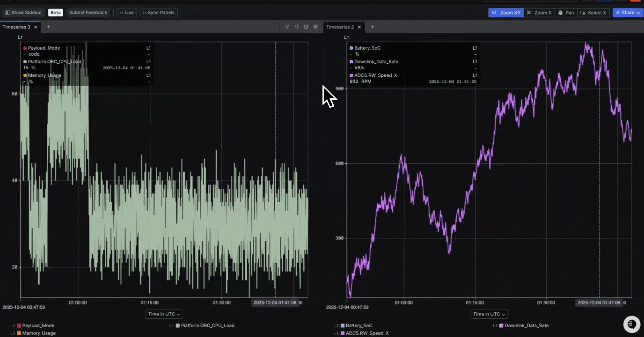Click Platform.OBC_CPU_Load in the left chart tooltip
The height and width of the screenshot is (337, 644).
pos(55,61)
